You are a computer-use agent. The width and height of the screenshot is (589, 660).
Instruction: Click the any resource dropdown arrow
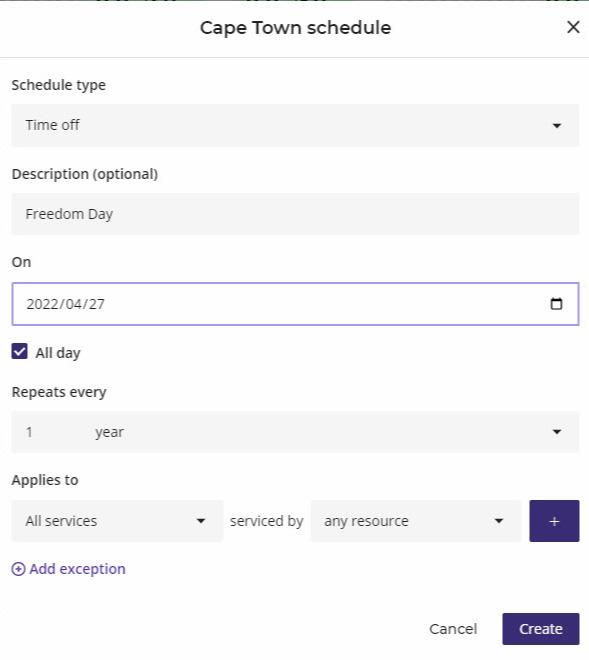click(499, 521)
